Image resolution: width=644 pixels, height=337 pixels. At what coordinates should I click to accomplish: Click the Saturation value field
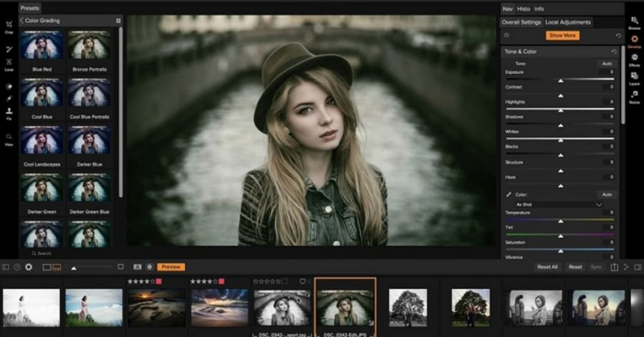(x=609, y=243)
